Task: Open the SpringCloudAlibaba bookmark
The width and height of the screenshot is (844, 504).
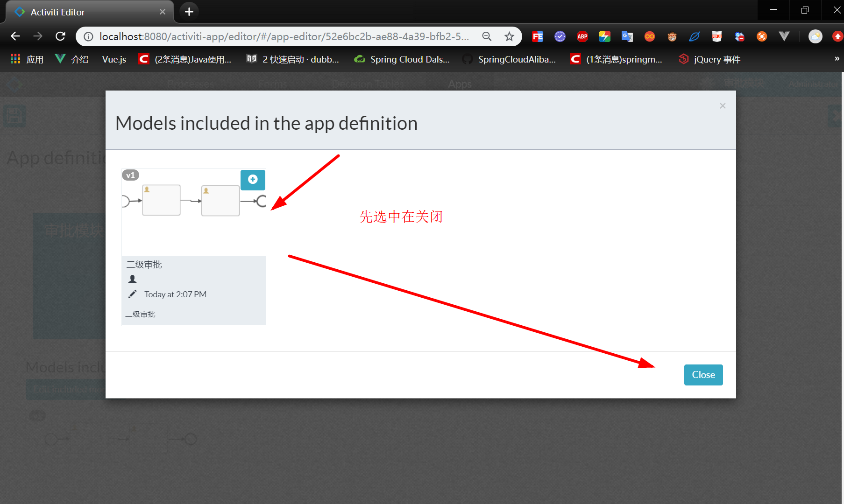Action: point(509,59)
